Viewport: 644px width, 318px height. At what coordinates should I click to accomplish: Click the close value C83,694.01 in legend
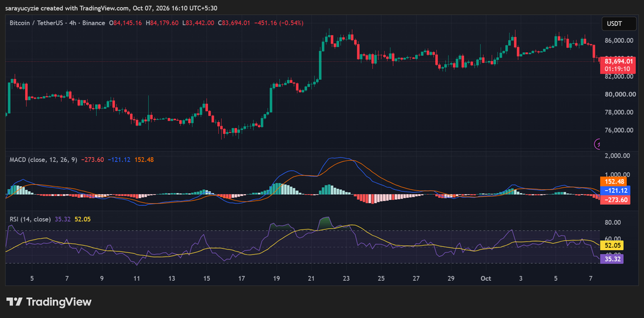point(233,23)
